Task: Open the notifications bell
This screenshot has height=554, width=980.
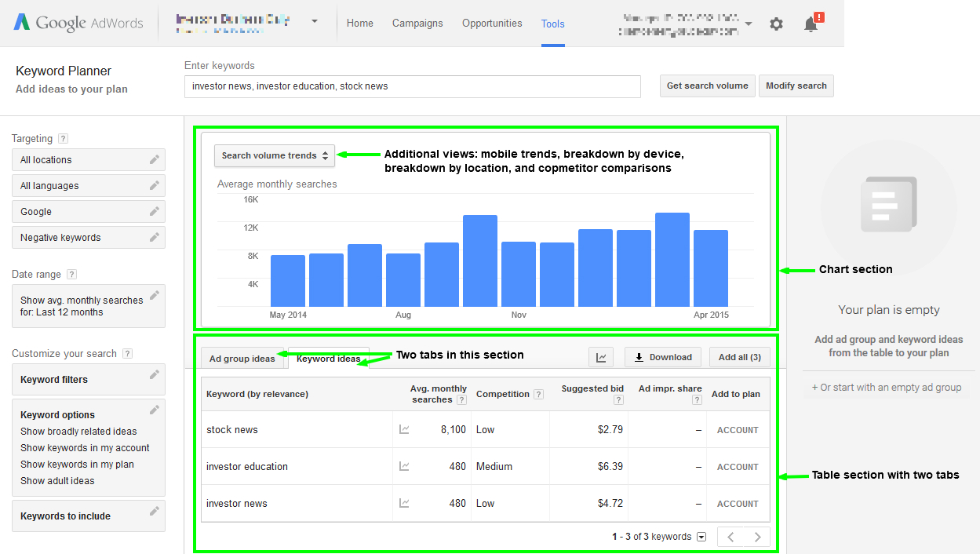Action: click(x=810, y=24)
